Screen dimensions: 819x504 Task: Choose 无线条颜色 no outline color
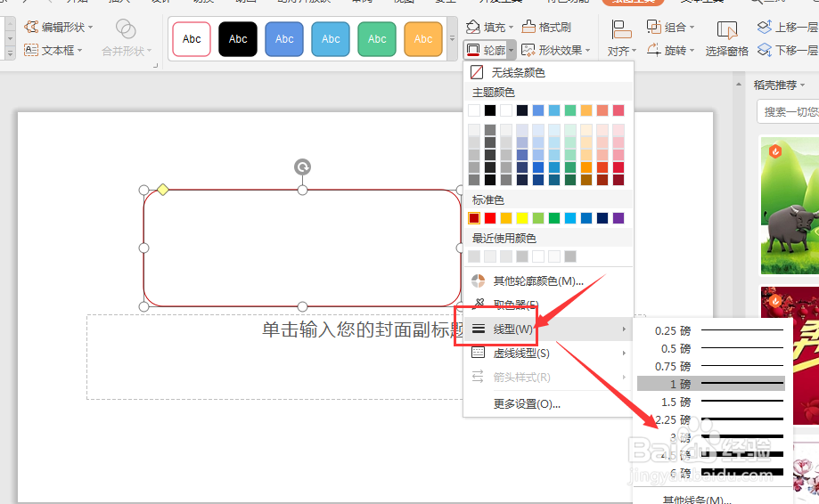[x=548, y=72]
